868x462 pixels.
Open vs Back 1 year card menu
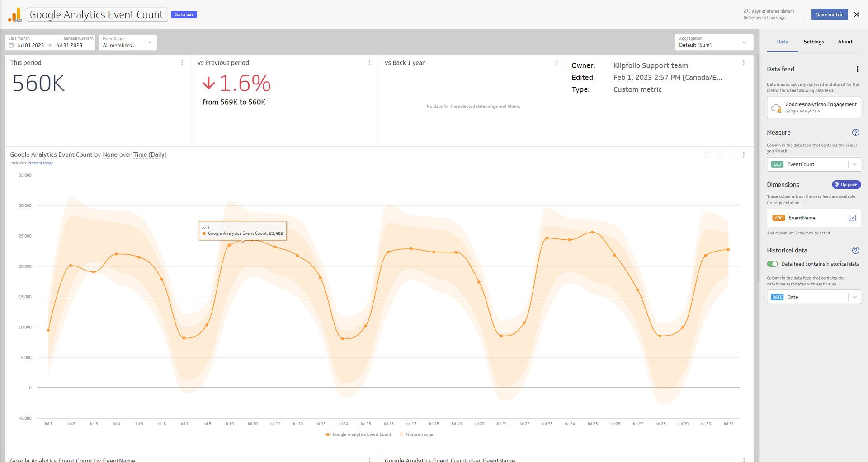point(557,63)
